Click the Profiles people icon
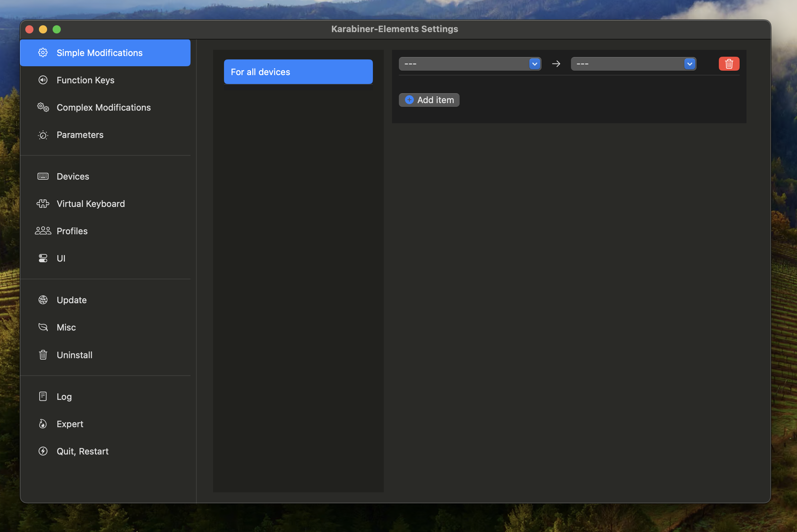This screenshot has height=532, width=797. 43,231
